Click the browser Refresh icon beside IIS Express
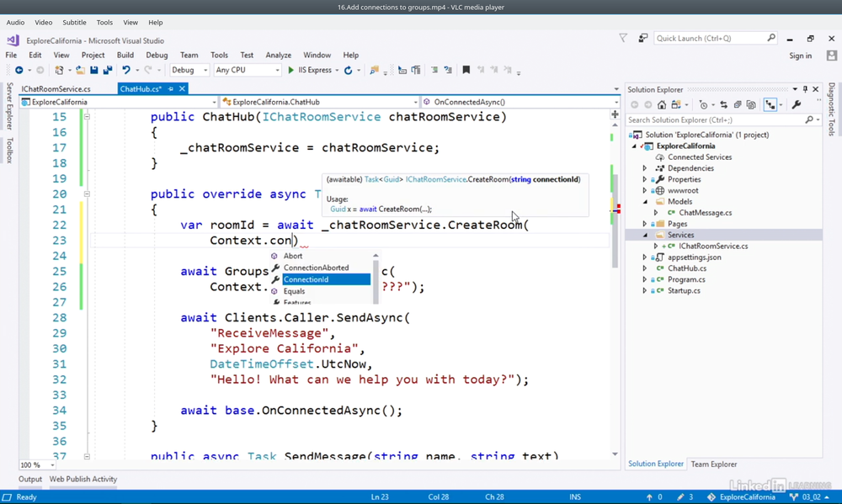 pyautogui.click(x=348, y=70)
